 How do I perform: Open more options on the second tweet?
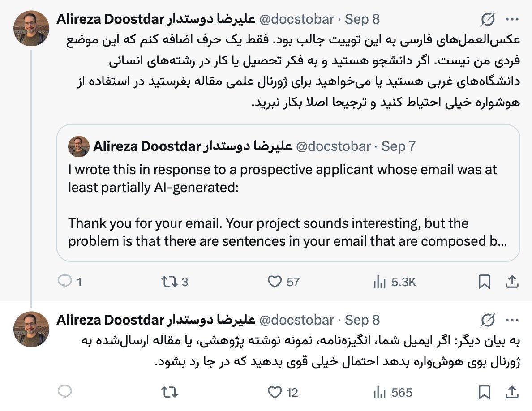[512, 320]
